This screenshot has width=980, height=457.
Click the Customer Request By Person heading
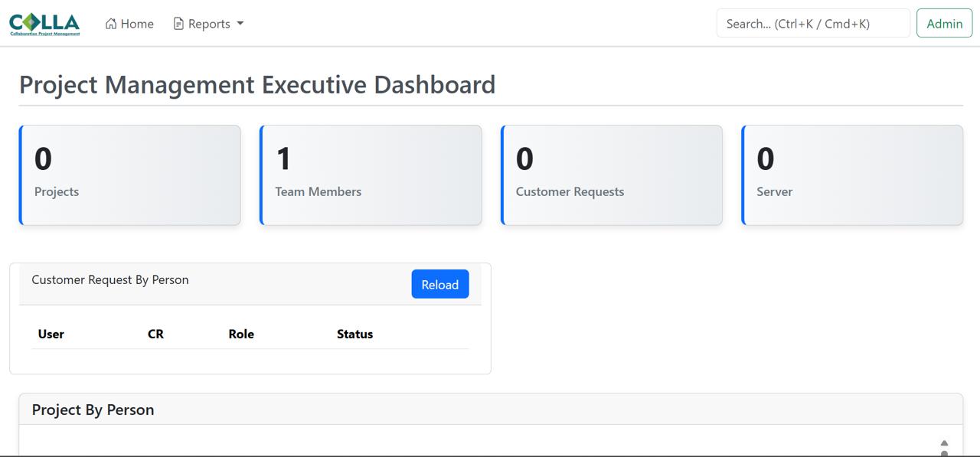(x=110, y=279)
